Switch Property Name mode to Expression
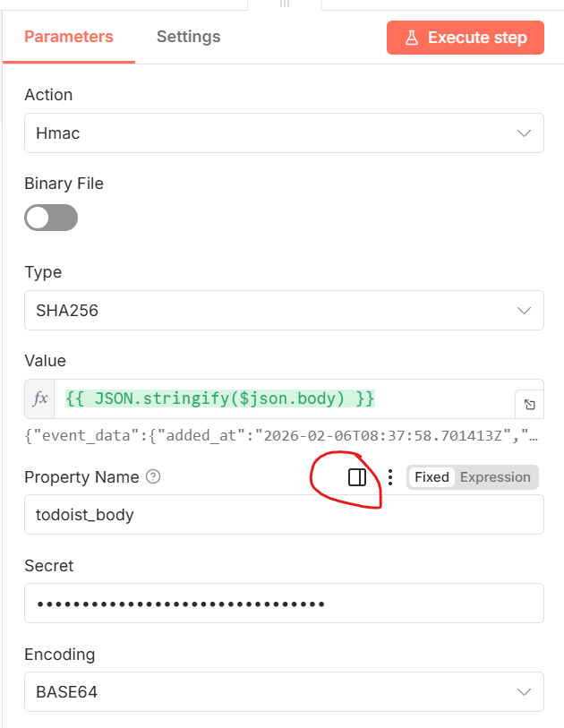This screenshot has width=564, height=728. [495, 477]
